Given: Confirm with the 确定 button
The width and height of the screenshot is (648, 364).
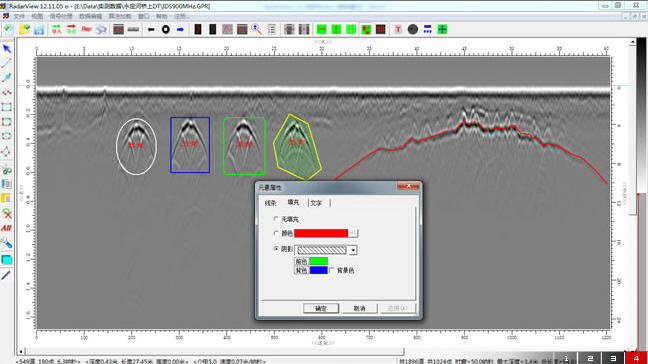Looking at the screenshot, I should point(321,308).
